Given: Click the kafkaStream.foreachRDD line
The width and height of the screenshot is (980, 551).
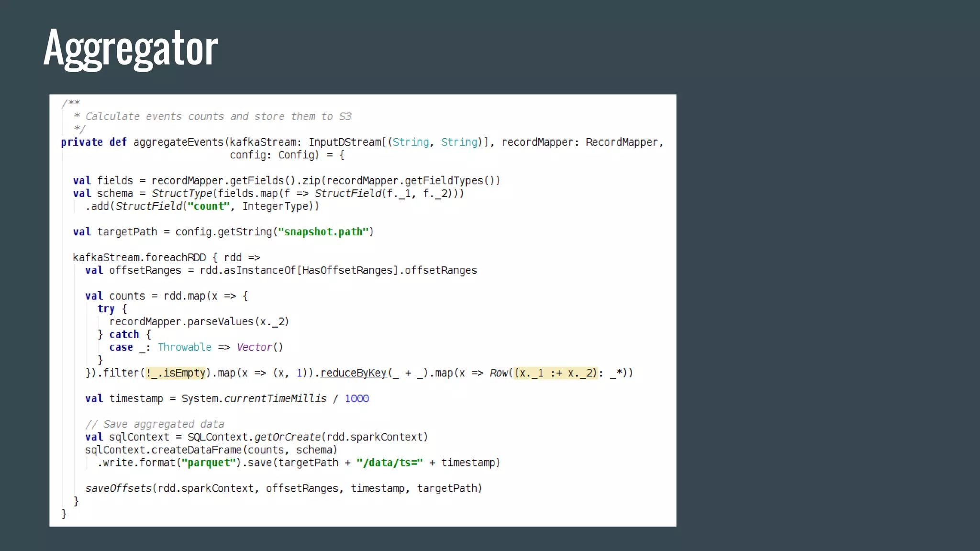Looking at the screenshot, I should (x=167, y=258).
